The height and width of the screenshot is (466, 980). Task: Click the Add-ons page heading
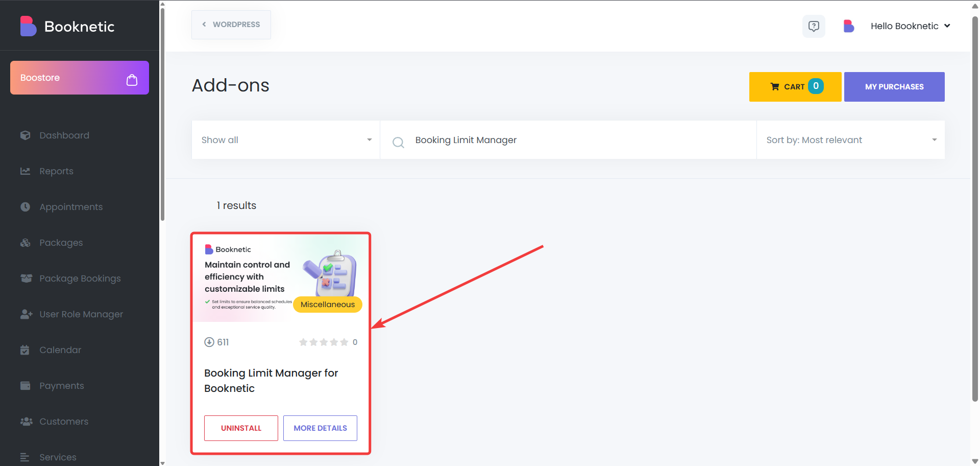(x=231, y=85)
